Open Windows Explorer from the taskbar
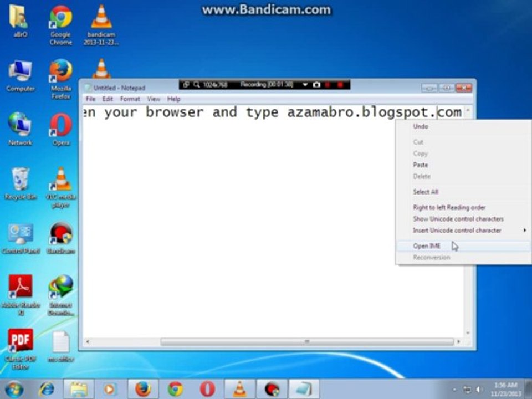The width and height of the screenshot is (532, 399). click(x=79, y=389)
